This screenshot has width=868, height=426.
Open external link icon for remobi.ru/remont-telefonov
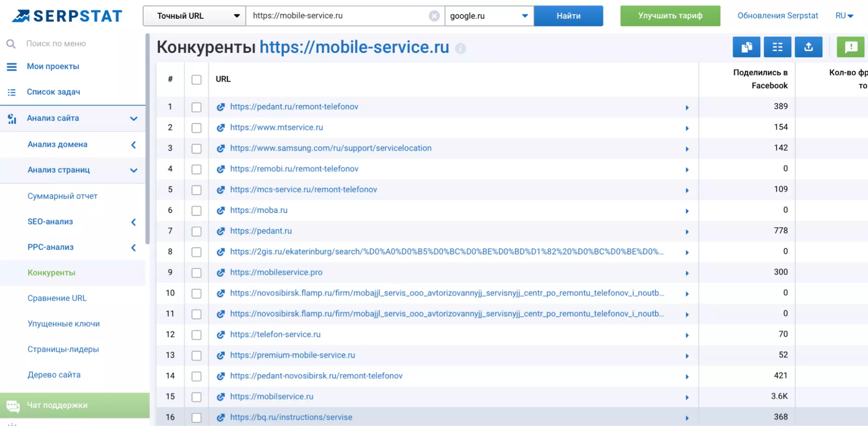tap(221, 169)
